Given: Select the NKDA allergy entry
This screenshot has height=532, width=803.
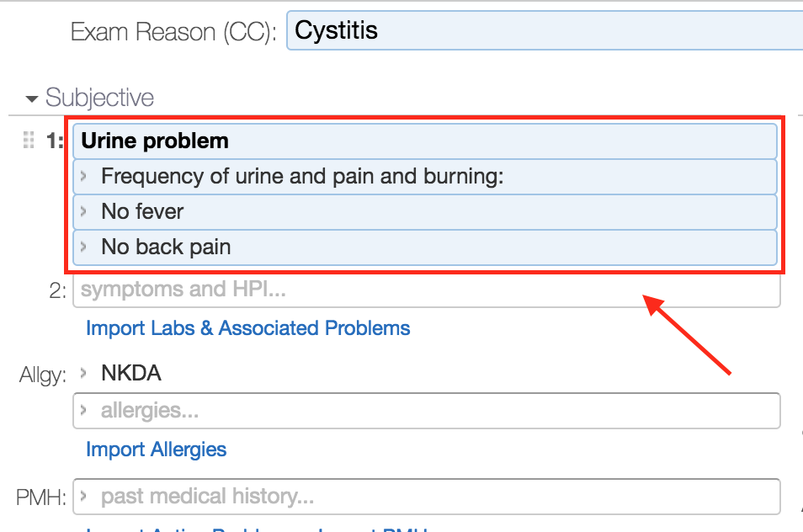Looking at the screenshot, I should tap(131, 373).
